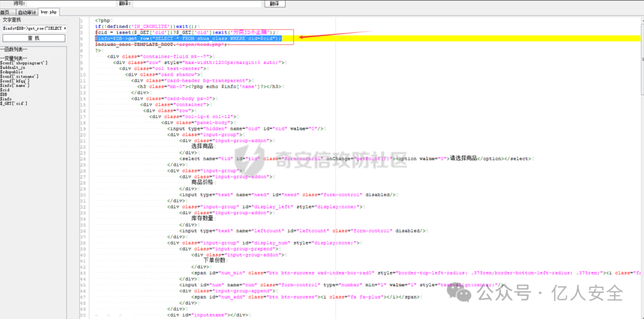
Task: Click the 翻译 (Translate) button
Action: 274,4
